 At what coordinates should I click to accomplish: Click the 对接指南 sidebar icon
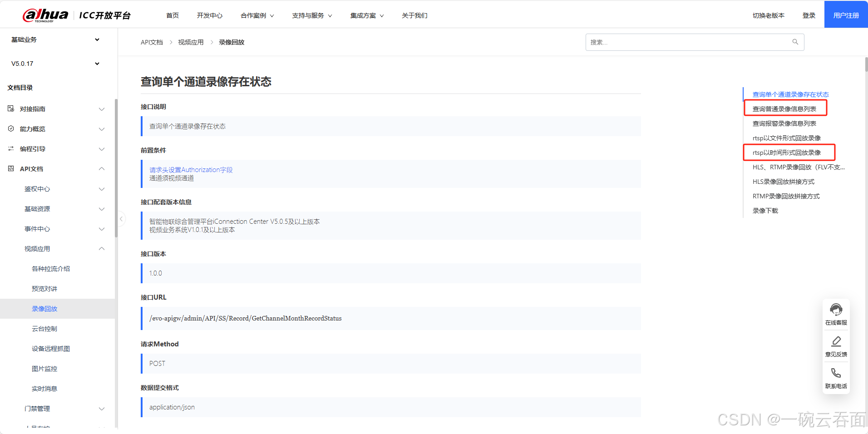(x=10, y=108)
